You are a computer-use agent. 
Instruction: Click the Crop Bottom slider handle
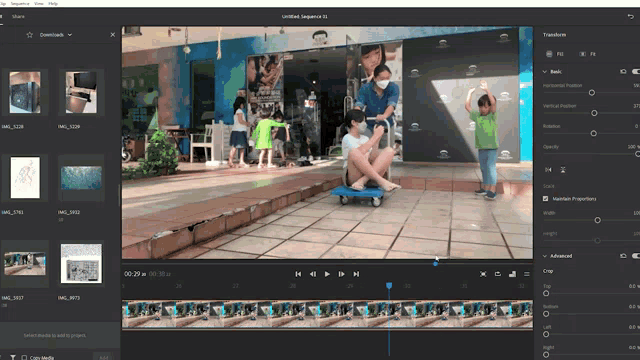546,314
